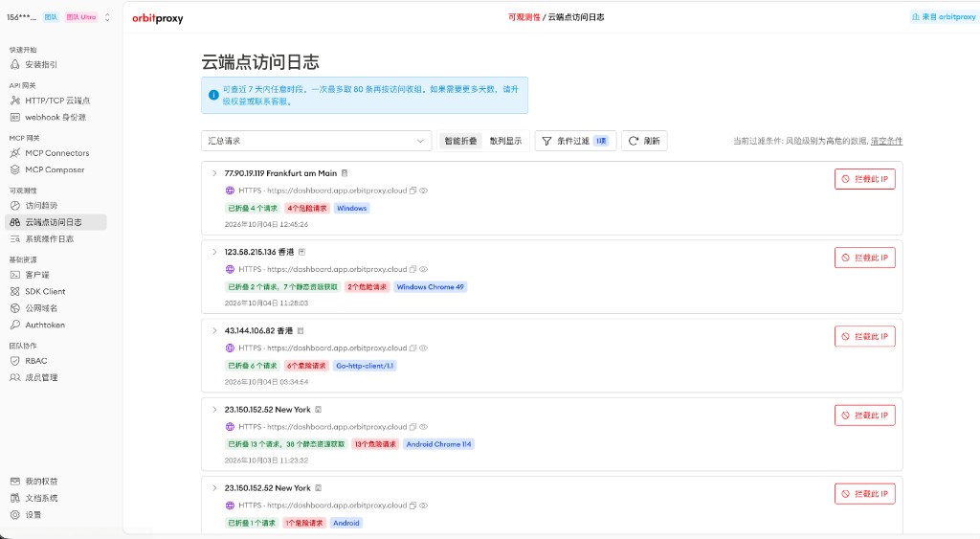Image resolution: width=980 pixels, height=539 pixels.
Task: Click the 访问趋势 chart icon
Action: pyautogui.click(x=15, y=205)
